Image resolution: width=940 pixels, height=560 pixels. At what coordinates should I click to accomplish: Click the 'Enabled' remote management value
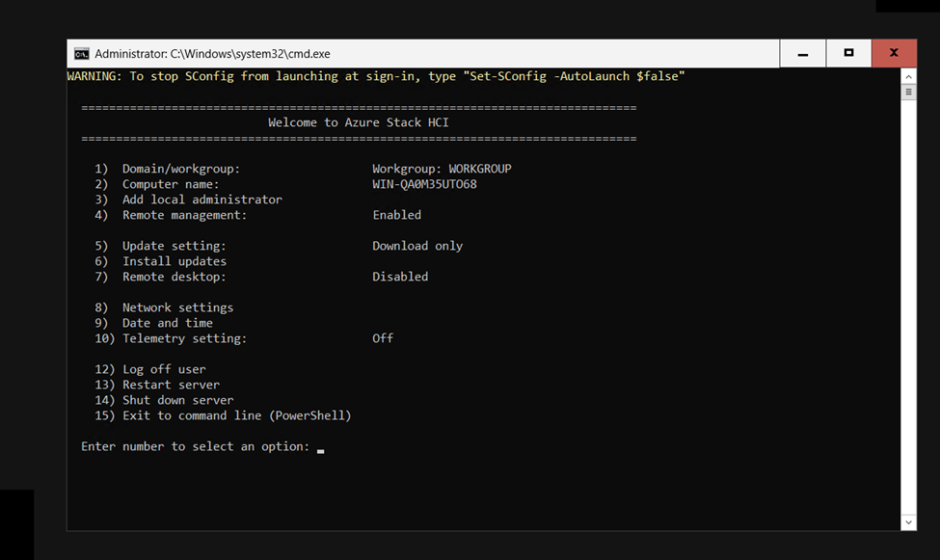pyautogui.click(x=397, y=215)
